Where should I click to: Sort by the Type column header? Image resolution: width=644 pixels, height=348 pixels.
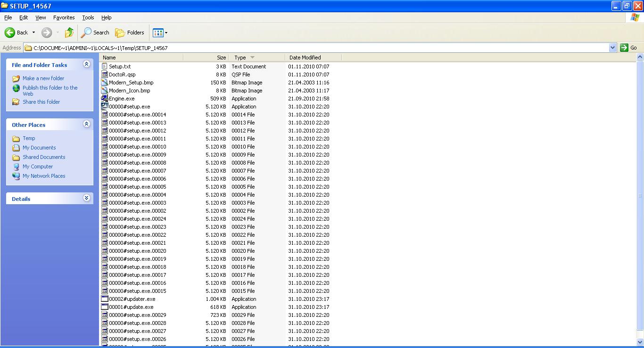point(256,58)
